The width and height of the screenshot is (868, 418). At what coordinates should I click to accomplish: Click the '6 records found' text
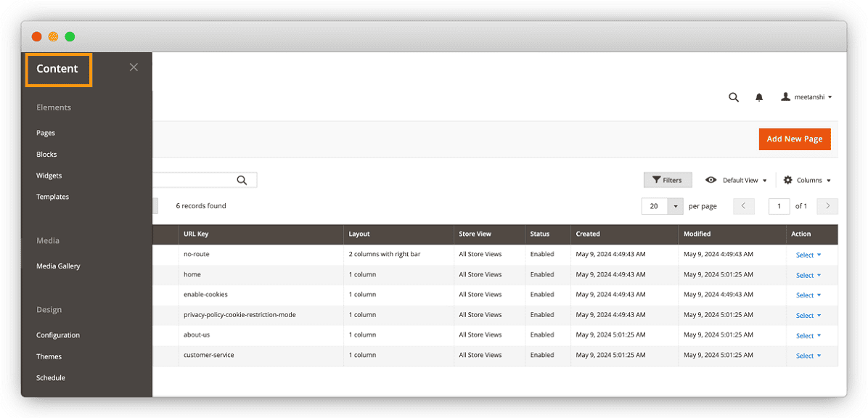[201, 206]
